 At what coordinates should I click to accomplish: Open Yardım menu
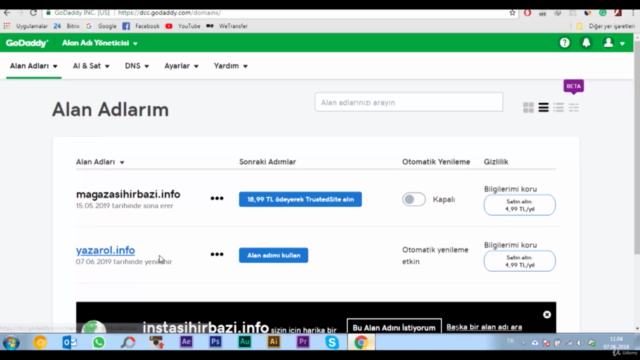[x=231, y=66]
